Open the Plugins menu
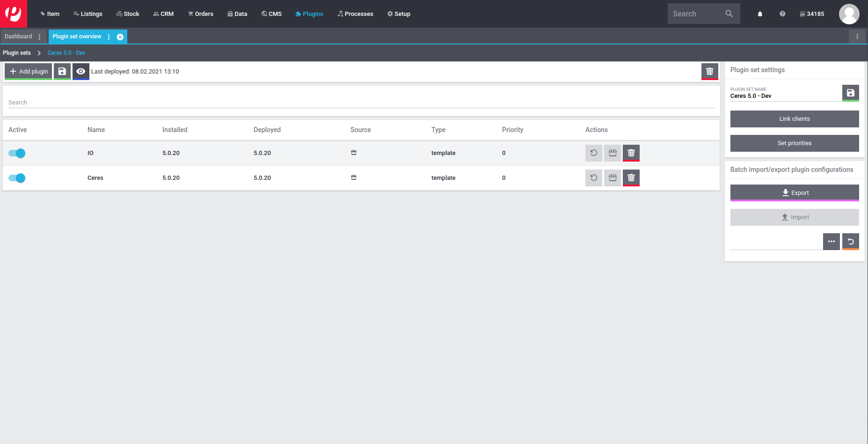Image resolution: width=868 pixels, height=444 pixels. [x=309, y=14]
